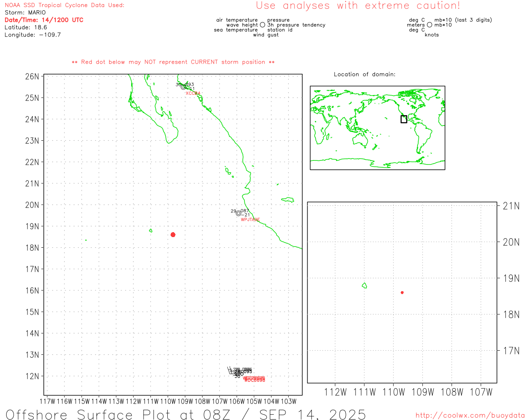Click the 26N latitude axis label

pyautogui.click(x=32, y=77)
